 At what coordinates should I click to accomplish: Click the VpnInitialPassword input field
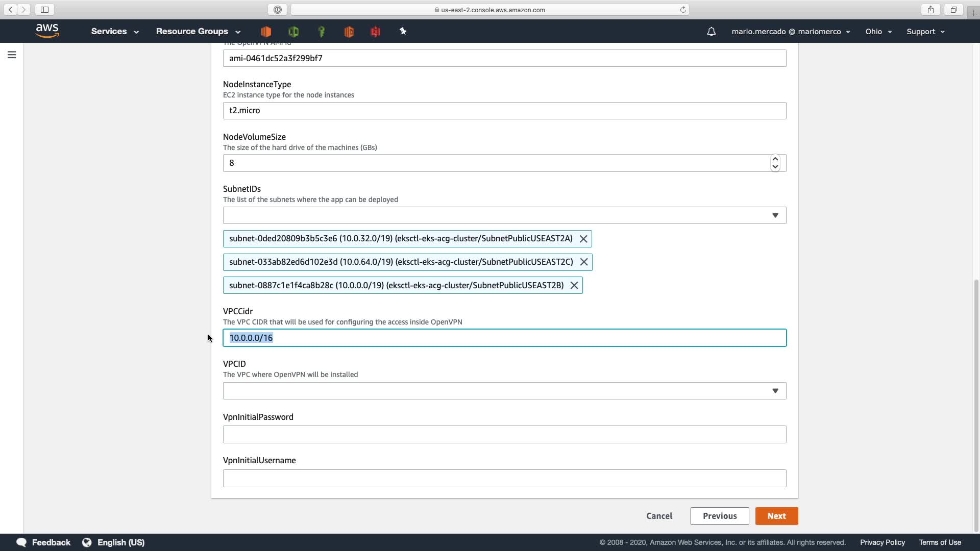[x=504, y=435]
